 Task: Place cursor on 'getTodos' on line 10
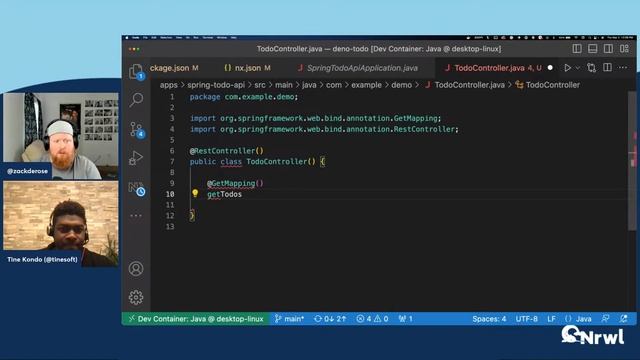pyautogui.click(x=224, y=194)
